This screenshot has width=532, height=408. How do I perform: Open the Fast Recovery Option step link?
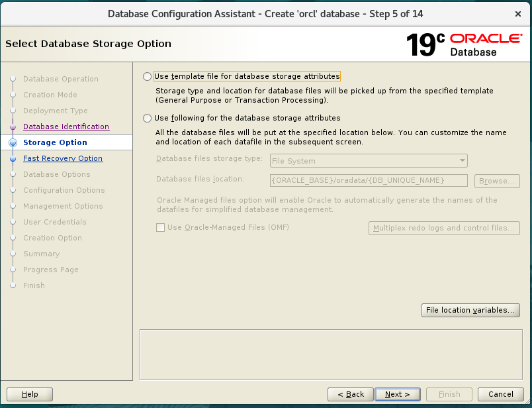coord(63,158)
